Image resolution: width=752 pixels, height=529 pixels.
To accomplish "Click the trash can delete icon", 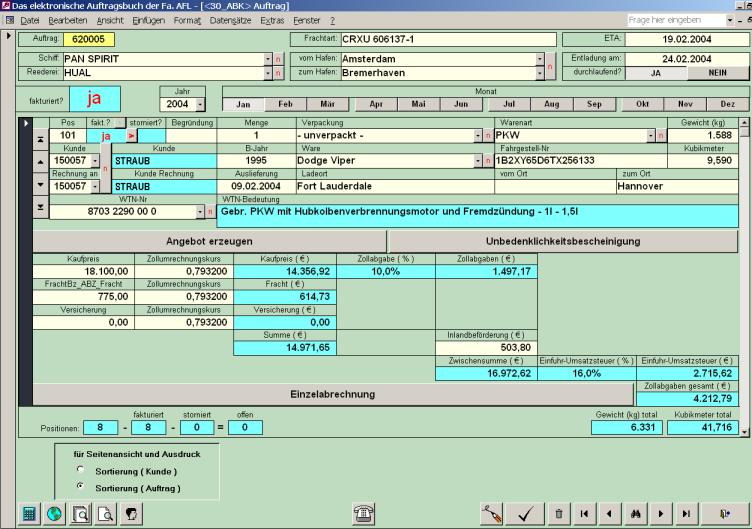I will pyautogui.click(x=560, y=512).
